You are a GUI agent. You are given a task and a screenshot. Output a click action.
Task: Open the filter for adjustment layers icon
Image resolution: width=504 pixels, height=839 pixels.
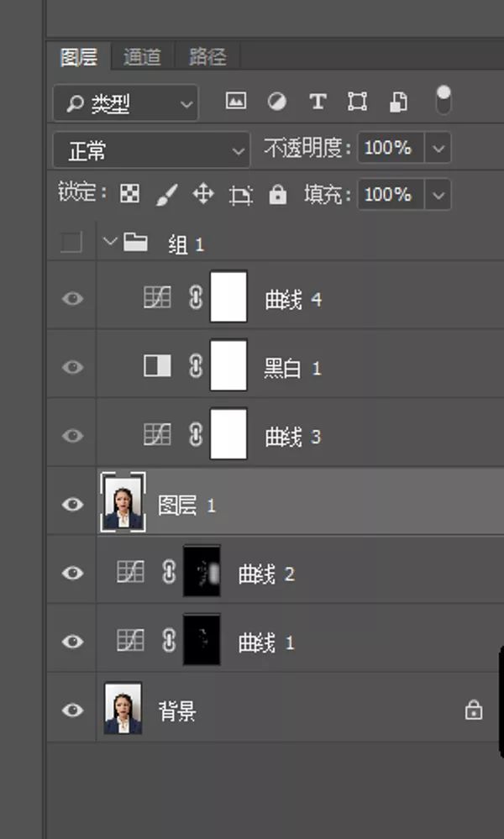point(277,101)
